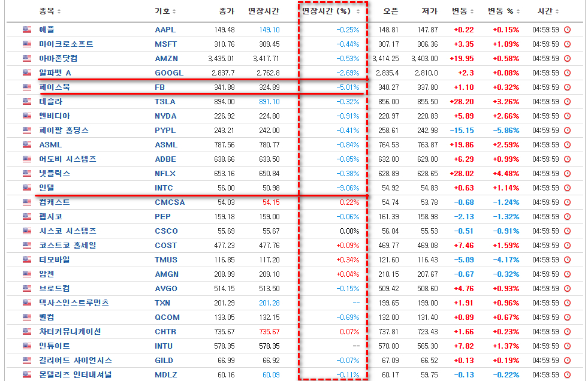Screen dimensions: 588x381
Task: Click the US flag icon beside 인튜이트
Action: coord(27,346)
